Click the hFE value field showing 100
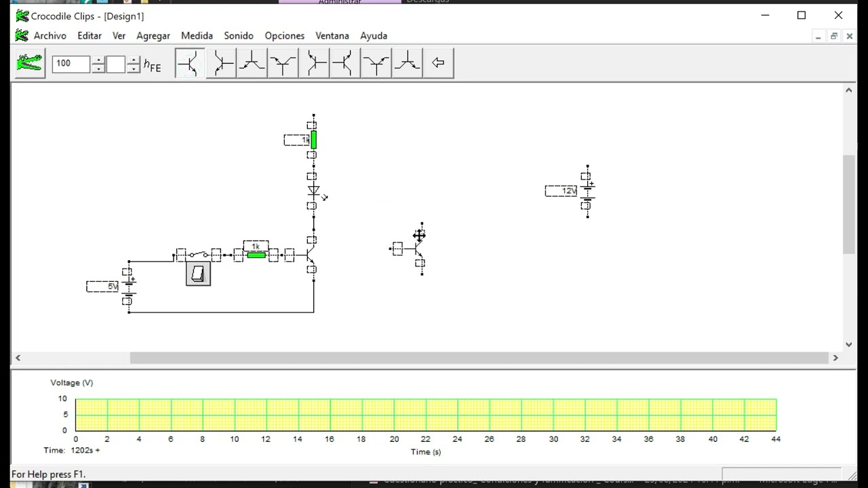This screenshot has width=868, height=488. pyautogui.click(x=71, y=64)
